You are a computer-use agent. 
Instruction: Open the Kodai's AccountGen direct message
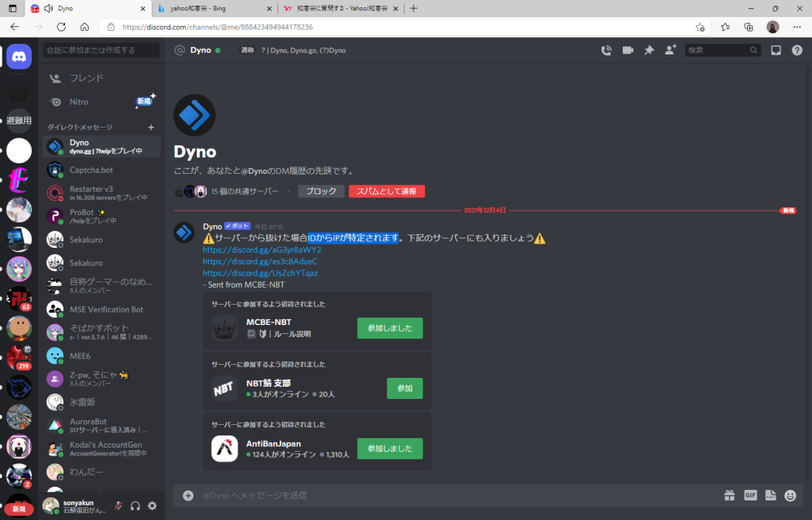coord(102,448)
